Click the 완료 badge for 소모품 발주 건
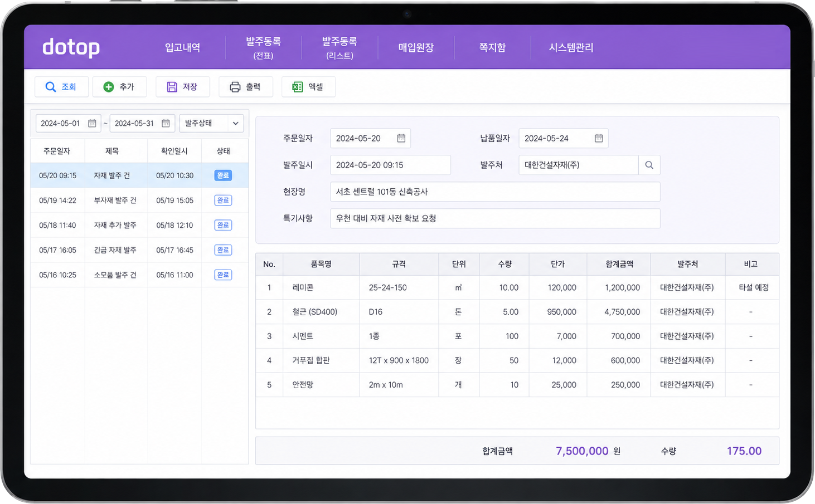The width and height of the screenshot is (815, 504). coord(223,275)
